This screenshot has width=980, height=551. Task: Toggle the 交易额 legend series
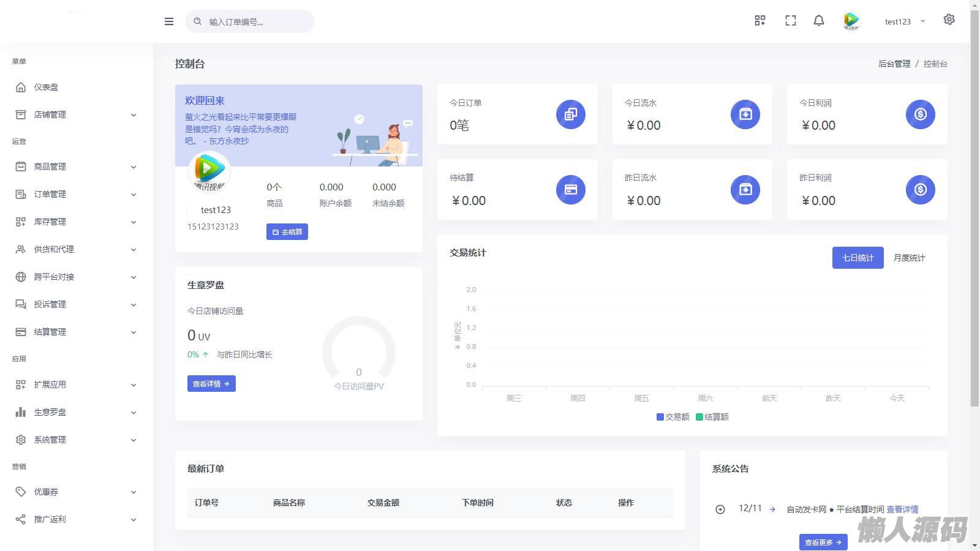coord(673,417)
